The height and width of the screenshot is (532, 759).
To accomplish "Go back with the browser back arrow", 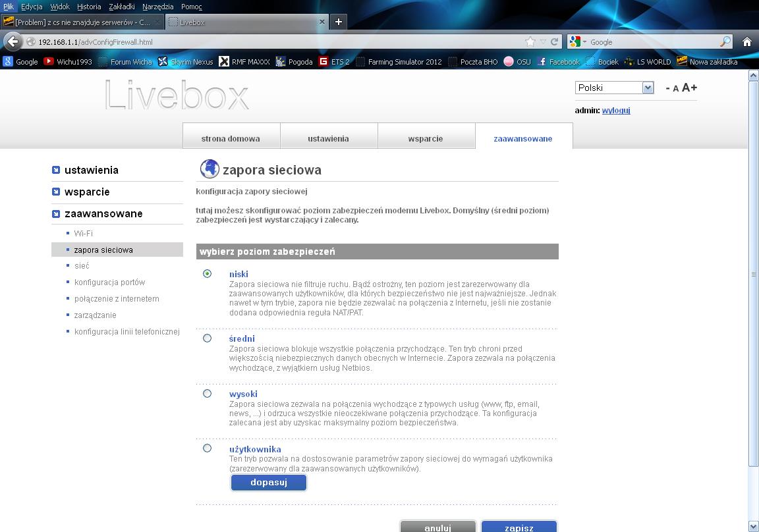I will (x=13, y=41).
